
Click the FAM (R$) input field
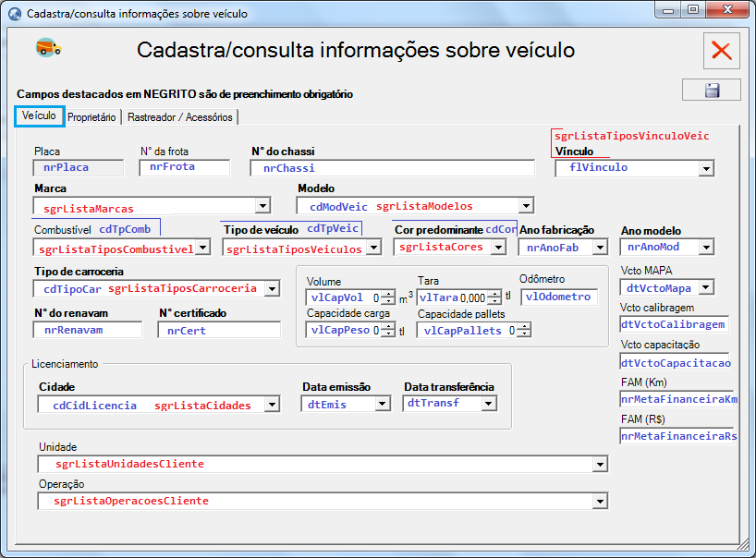tap(677, 437)
